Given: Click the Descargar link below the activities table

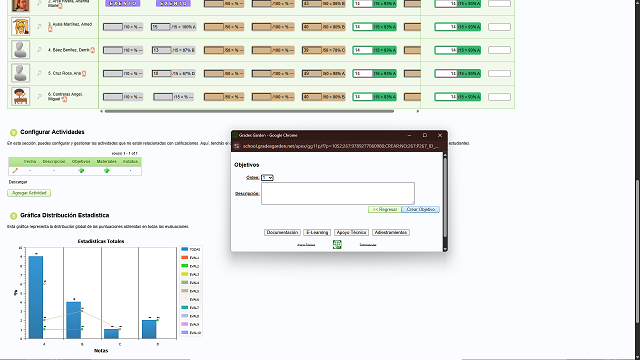Looking at the screenshot, I should (18, 182).
